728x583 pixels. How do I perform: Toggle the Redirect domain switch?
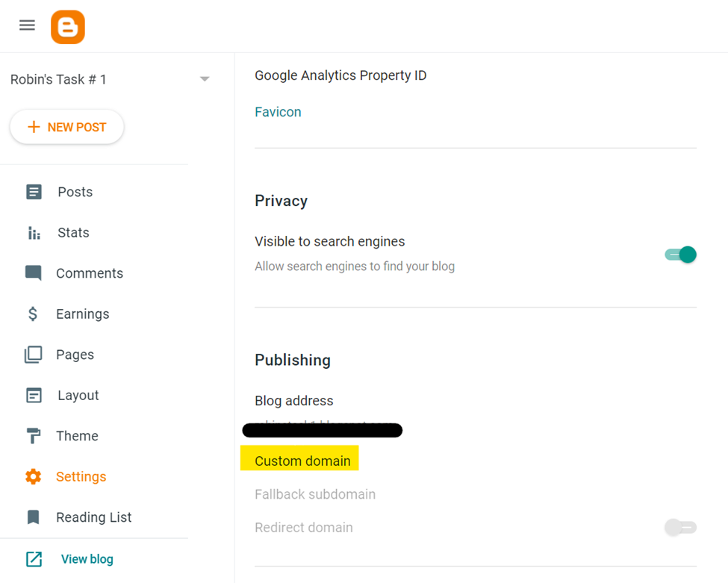pyautogui.click(x=680, y=528)
